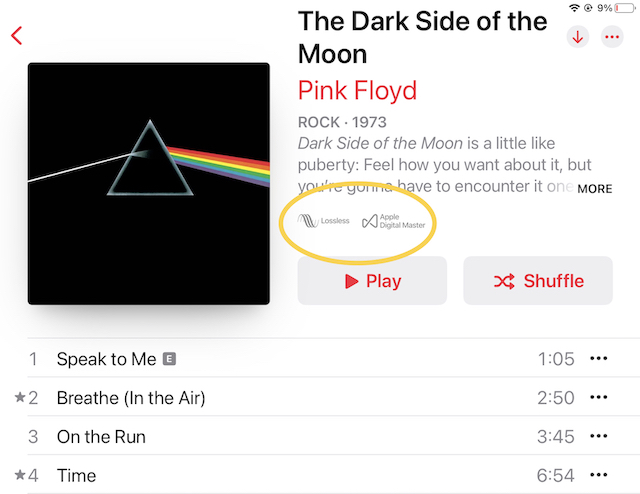This screenshot has height=494, width=640.
Task: Open Pink Floyd artist page
Action: click(357, 91)
